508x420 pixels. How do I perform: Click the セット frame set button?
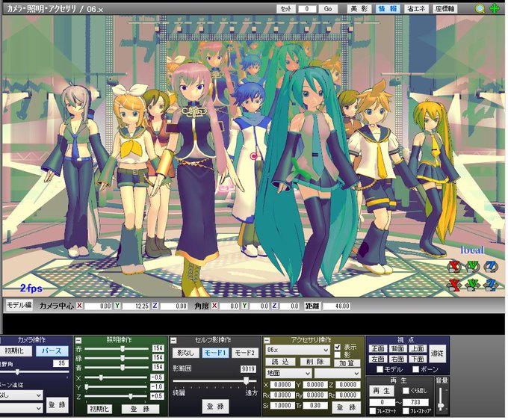click(x=285, y=9)
